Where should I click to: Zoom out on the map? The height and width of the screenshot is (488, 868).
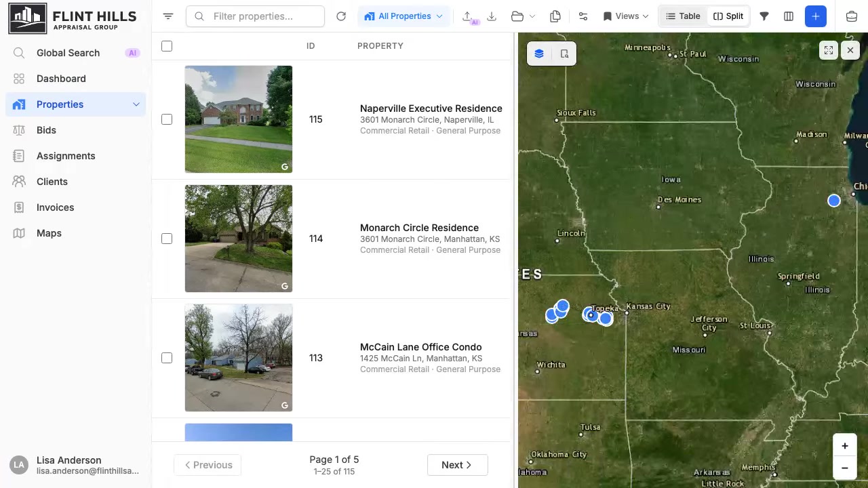[845, 468]
